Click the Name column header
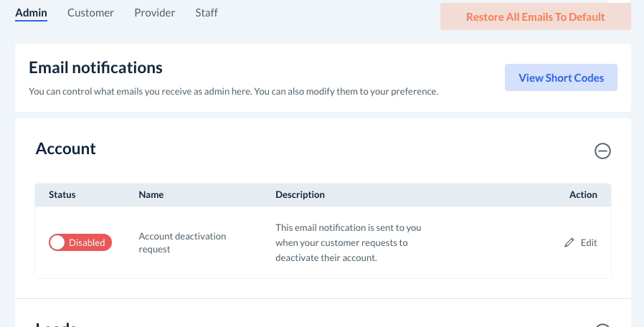644x327 pixels. (x=151, y=195)
